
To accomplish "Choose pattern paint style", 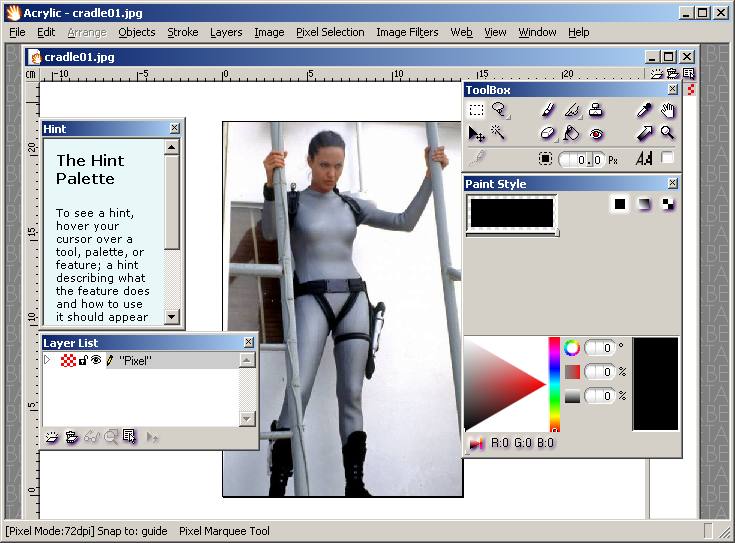I will click(668, 204).
